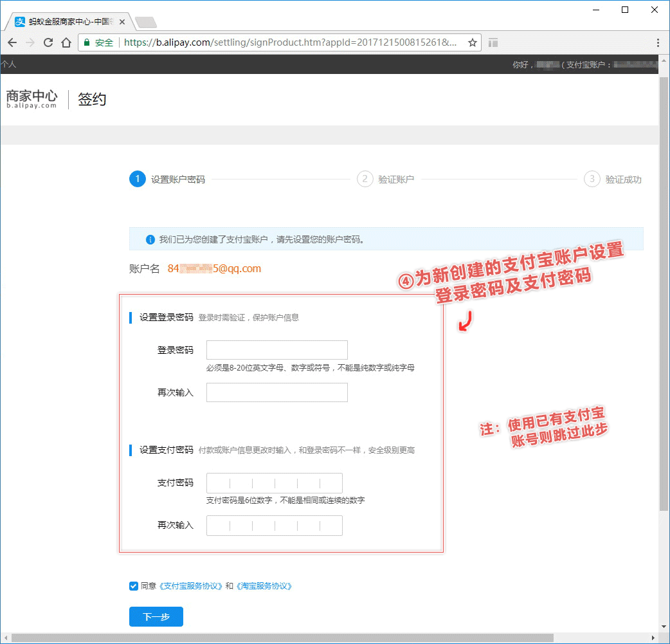The height and width of the screenshot is (644, 670).
Task: Click the horizontal scrollbar thumb
Action: 282,638
